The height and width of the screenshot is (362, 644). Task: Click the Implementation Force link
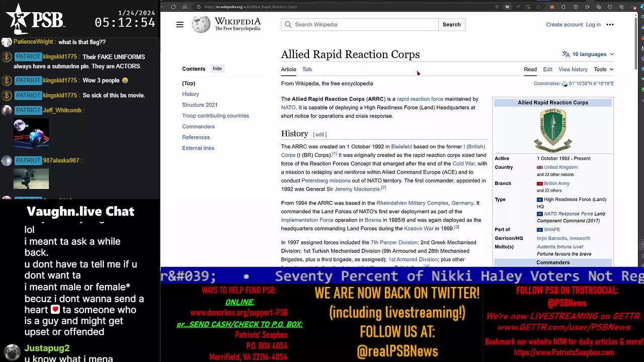point(307,220)
